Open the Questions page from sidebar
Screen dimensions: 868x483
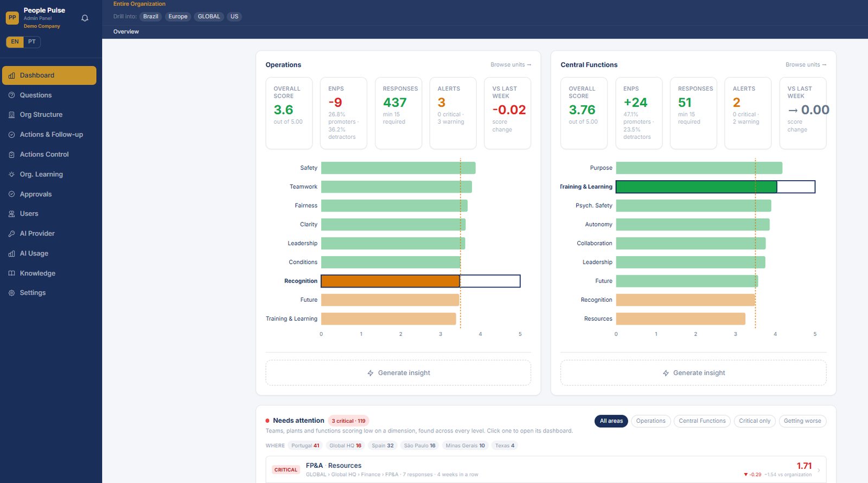(49, 95)
